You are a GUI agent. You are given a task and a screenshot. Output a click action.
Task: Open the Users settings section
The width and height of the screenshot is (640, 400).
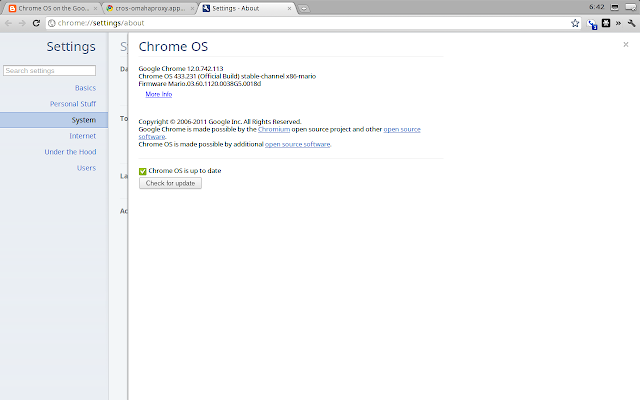tap(86, 168)
